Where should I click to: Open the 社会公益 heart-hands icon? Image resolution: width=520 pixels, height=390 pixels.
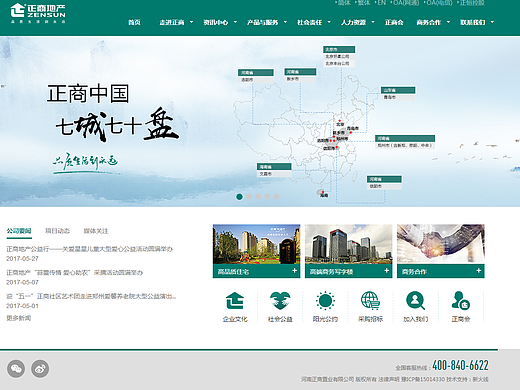280,301
